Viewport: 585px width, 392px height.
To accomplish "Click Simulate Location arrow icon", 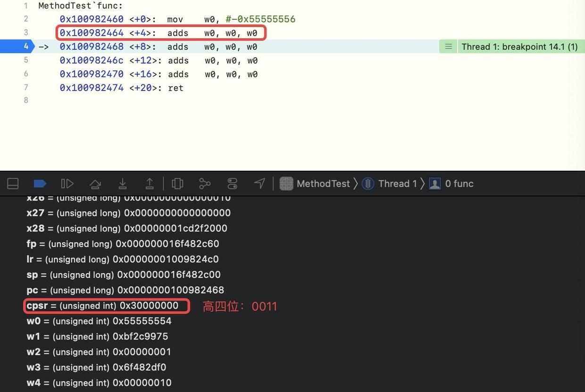I will [x=259, y=183].
